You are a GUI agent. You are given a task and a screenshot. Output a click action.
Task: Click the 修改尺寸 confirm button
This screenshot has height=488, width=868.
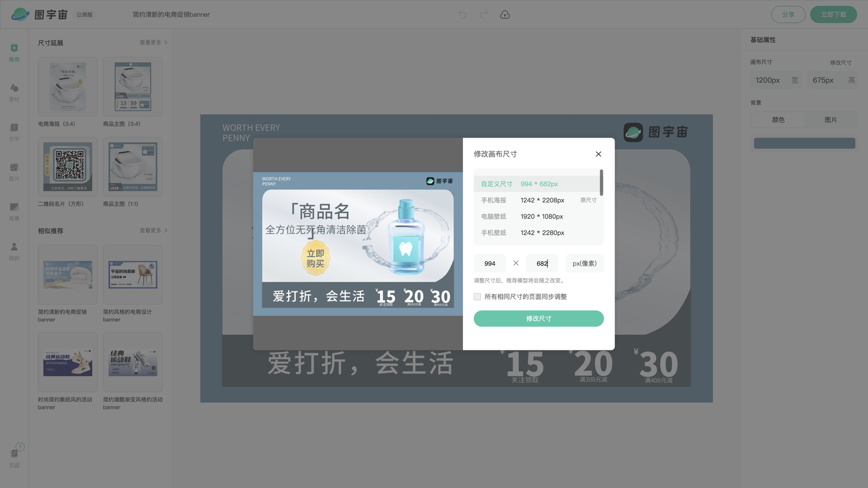coord(539,319)
